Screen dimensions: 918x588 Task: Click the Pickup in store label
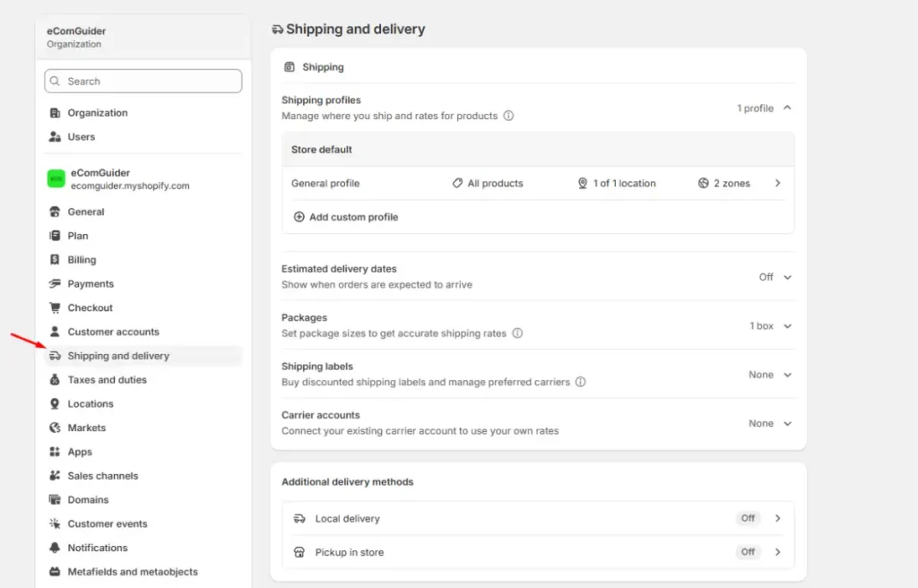(x=350, y=552)
